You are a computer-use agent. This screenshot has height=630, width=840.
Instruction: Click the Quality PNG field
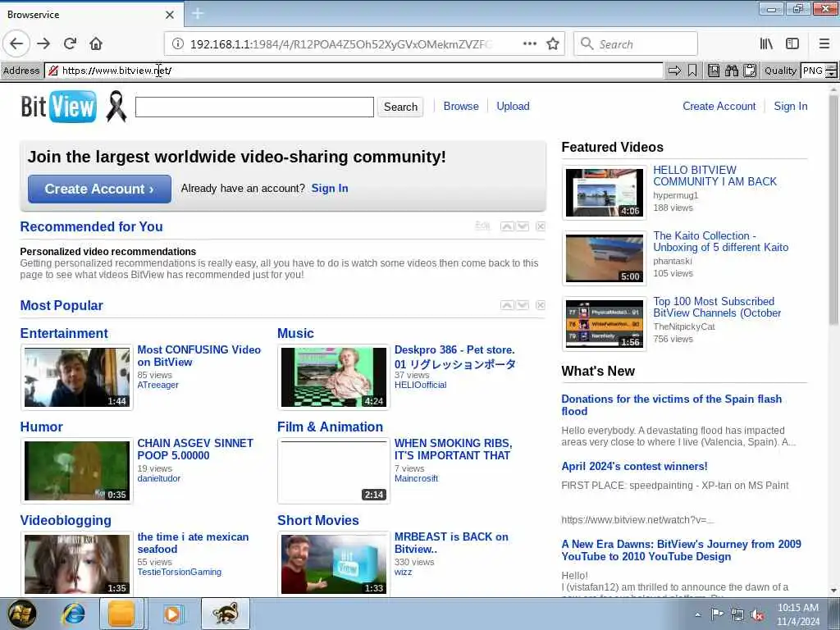click(x=813, y=71)
